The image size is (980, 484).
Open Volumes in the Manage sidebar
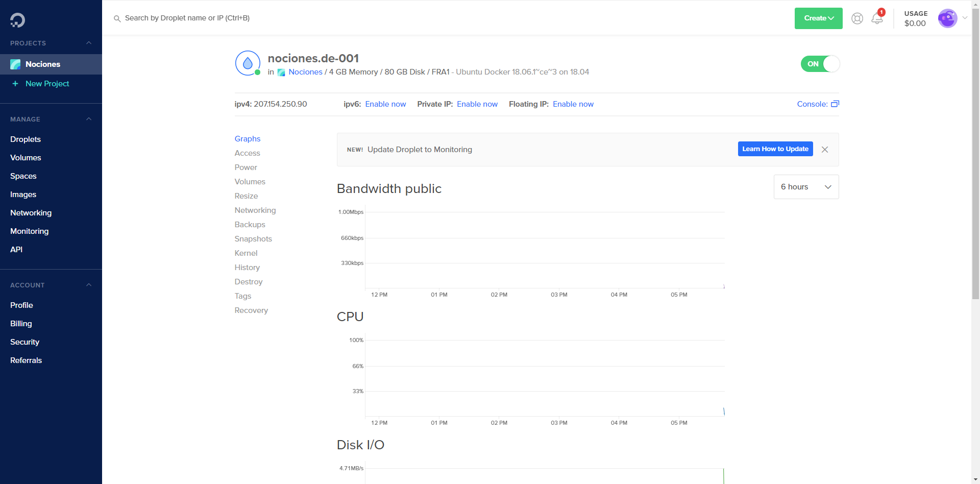(x=26, y=158)
